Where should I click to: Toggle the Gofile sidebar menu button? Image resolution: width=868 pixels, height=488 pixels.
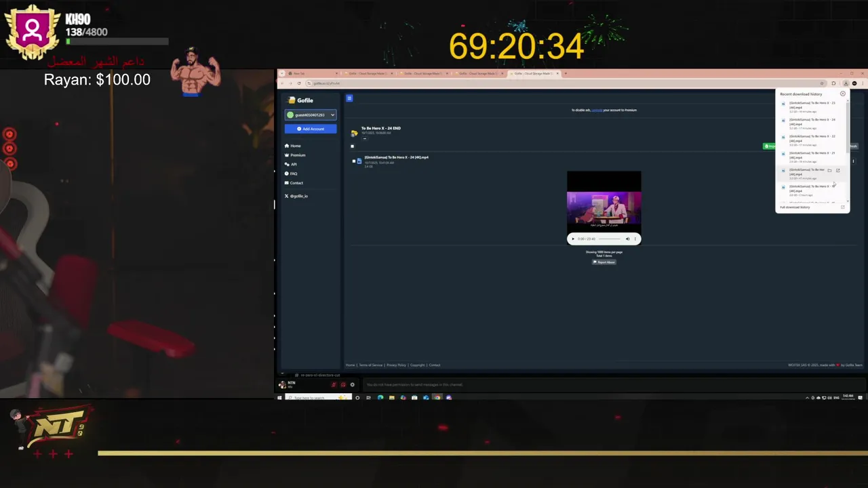point(349,98)
